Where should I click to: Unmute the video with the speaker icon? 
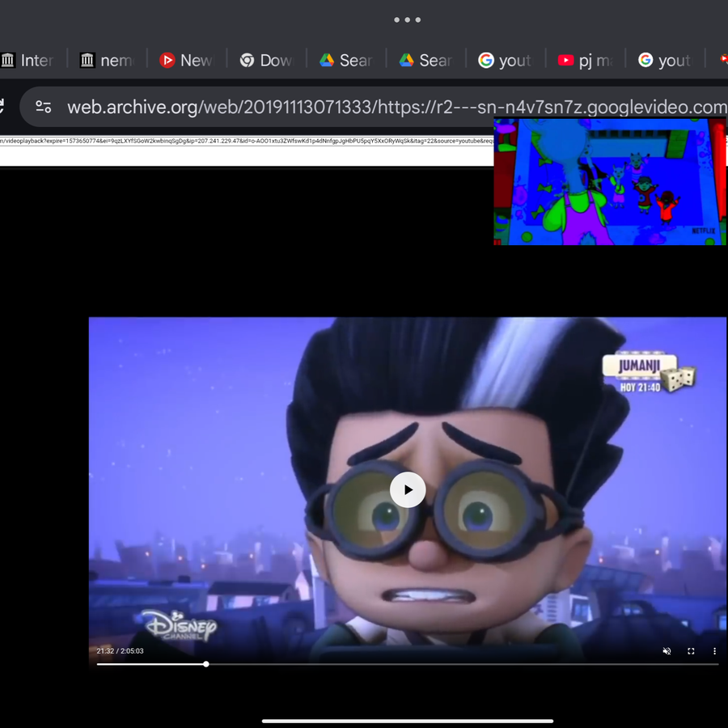point(667,651)
